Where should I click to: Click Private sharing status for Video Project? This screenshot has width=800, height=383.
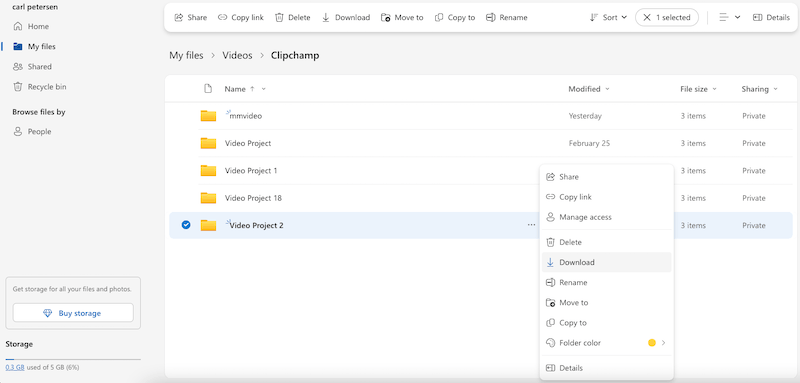[x=754, y=143]
